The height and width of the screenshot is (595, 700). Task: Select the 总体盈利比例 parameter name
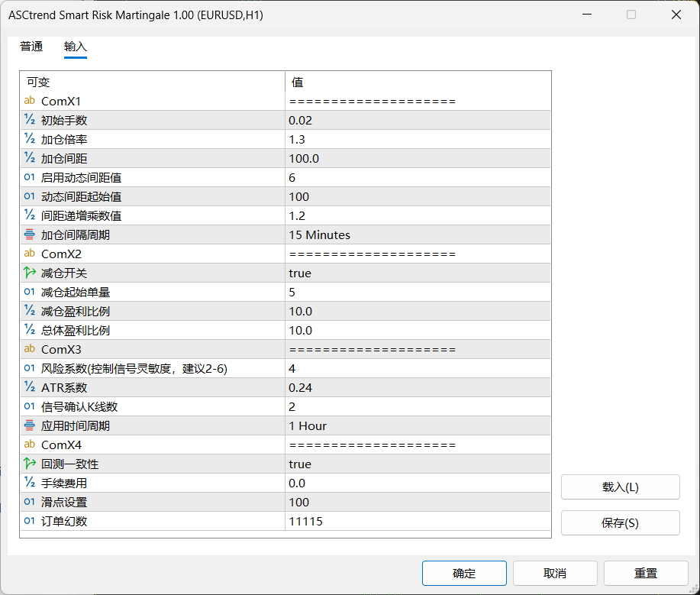[x=76, y=331]
